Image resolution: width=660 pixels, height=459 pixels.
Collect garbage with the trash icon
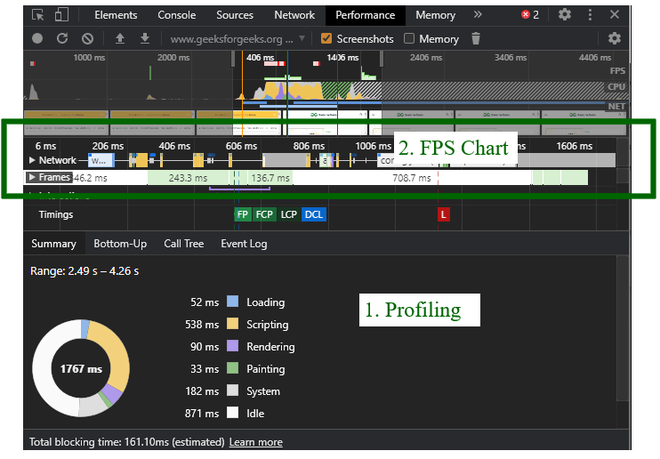(476, 39)
